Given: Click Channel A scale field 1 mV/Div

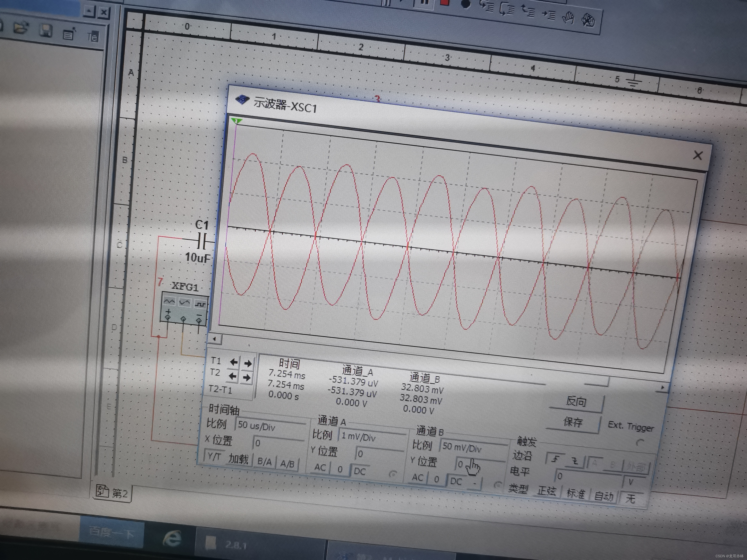Looking at the screenshot, I should pos(372,437).
